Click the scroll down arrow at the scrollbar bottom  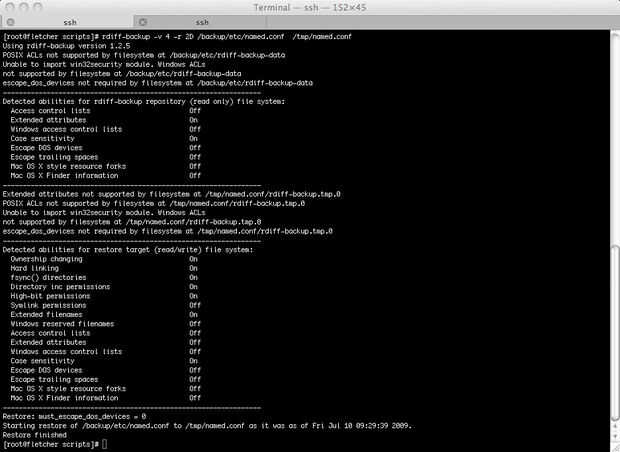click(615, 434)
